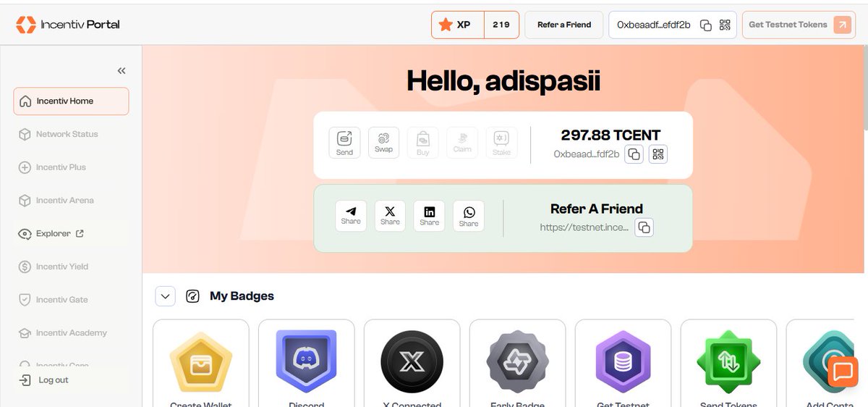Collapse the My Badges section
Viewport: 868px width, 407px height.
click(165, 296)
